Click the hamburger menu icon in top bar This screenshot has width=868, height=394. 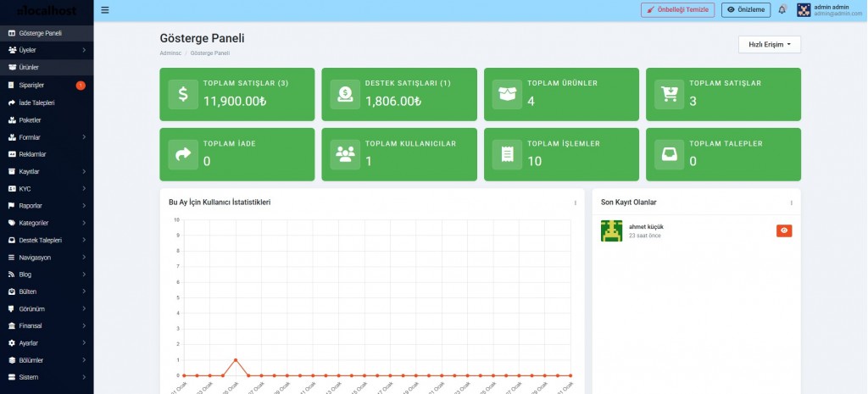click(x=105, y=10)
